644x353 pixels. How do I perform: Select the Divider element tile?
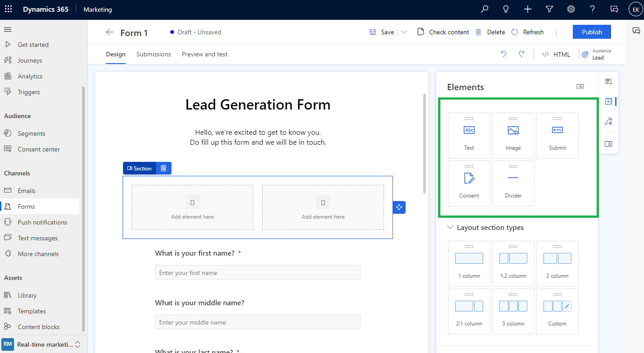pos(513,183)
